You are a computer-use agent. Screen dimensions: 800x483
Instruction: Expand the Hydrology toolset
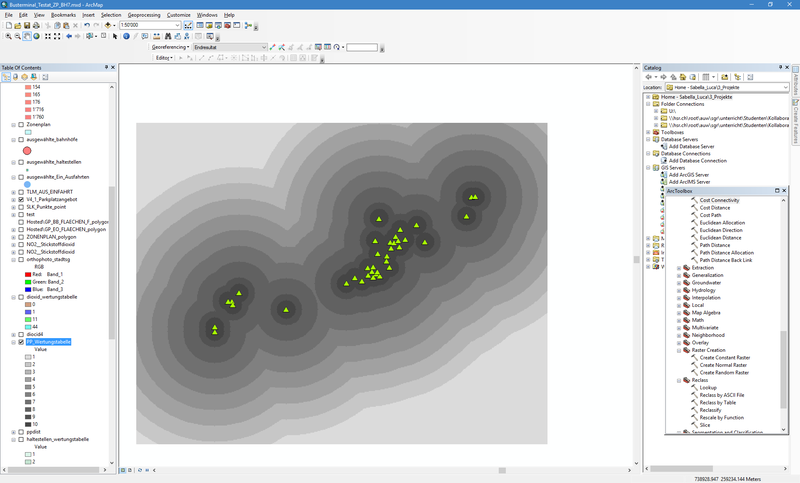(678, 290)
